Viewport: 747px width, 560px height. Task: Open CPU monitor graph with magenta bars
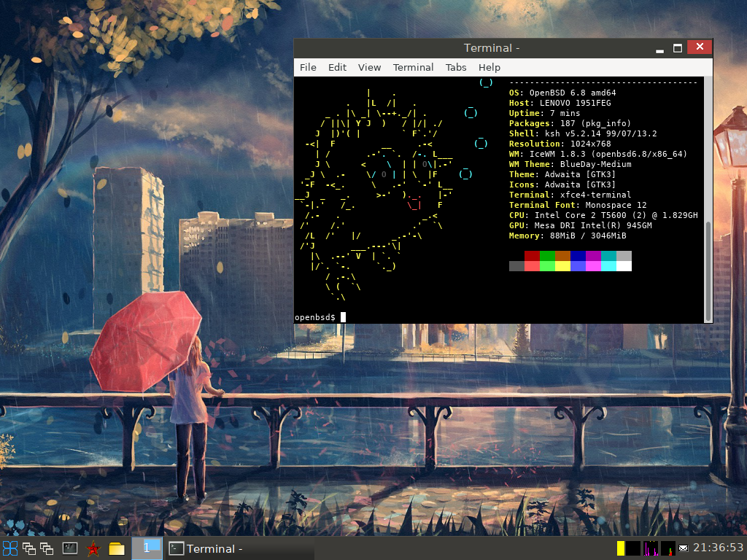[651, 548]
